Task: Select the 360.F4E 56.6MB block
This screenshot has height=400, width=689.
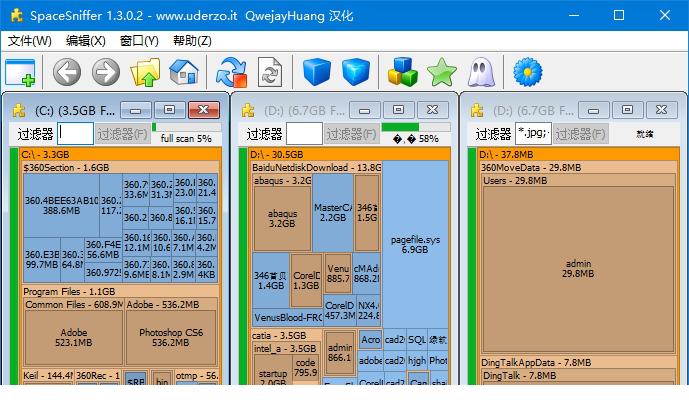Action: click(103, 250)
